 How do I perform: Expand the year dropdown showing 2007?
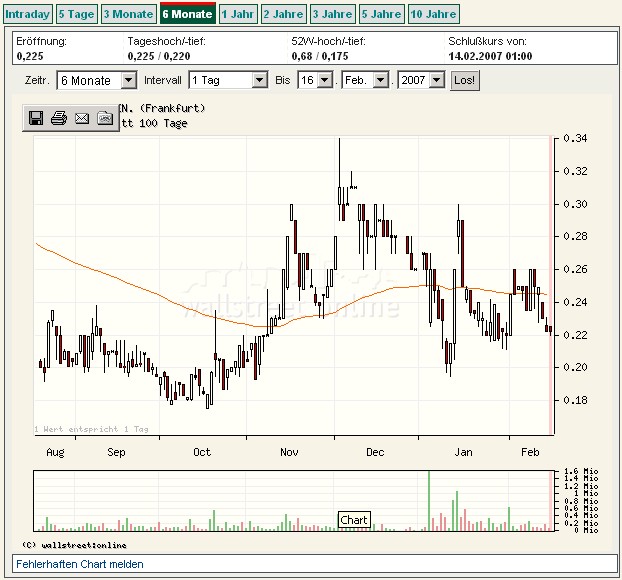[421, 81]
